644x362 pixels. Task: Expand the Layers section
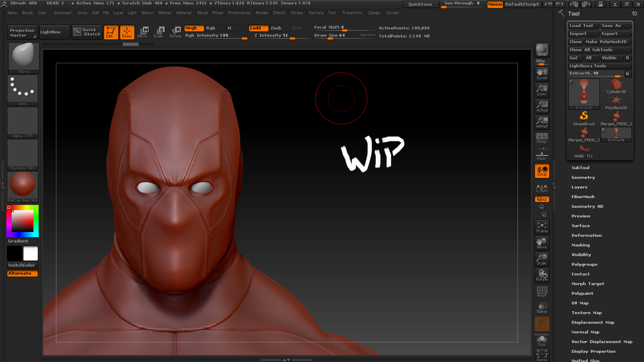579,187
